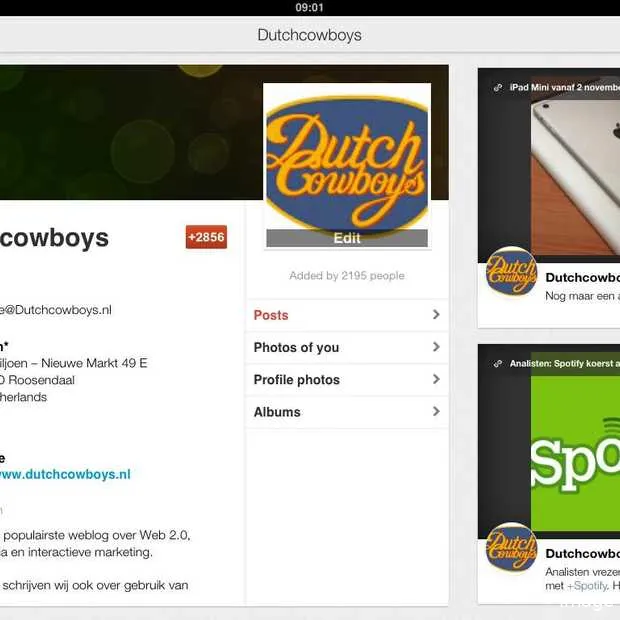This screenshot has width=620, height=620.
Task: Click author name on Spotify post
Action: (x=582, y=554)
